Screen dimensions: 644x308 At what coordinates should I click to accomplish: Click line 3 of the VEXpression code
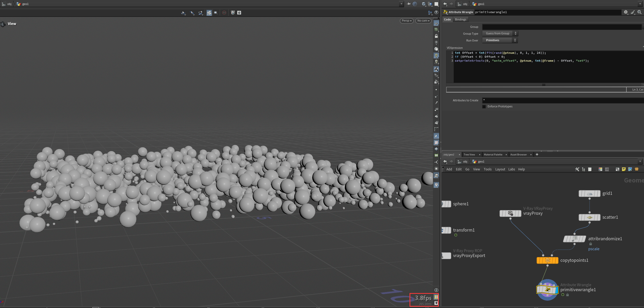[522, 61]
